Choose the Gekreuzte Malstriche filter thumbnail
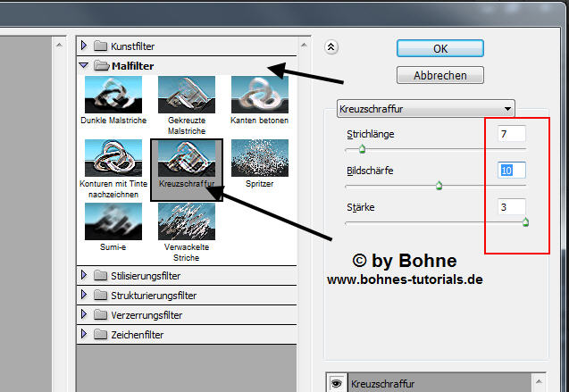The height and width of the screenshot is (392, 569). (x=187, y=94)
